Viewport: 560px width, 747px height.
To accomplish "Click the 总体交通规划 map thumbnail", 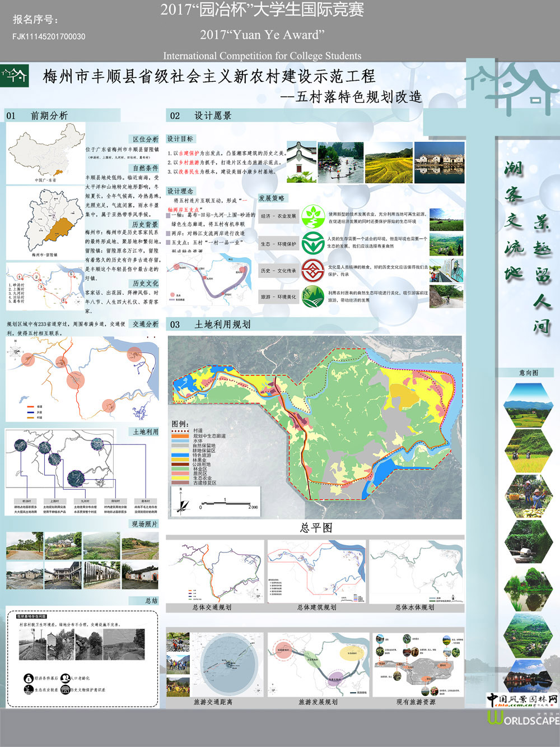I will 215,572.
